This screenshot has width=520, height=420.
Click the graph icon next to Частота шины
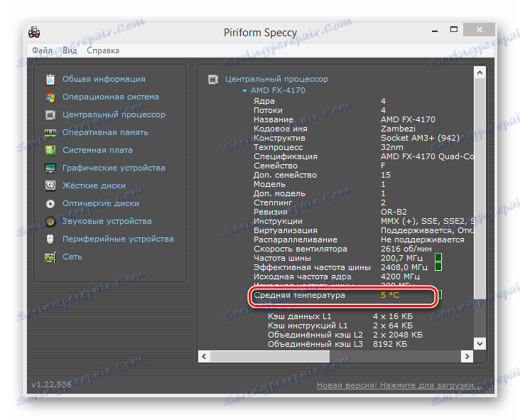(x=438, y=258)
